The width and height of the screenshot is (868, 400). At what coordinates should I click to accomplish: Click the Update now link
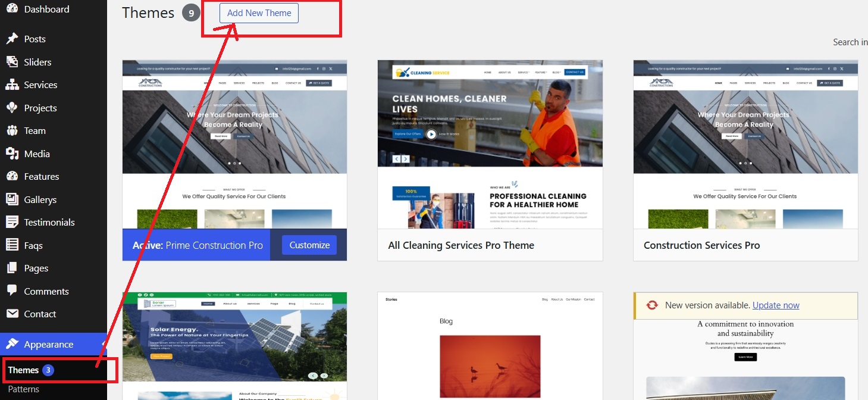[775, 305]
